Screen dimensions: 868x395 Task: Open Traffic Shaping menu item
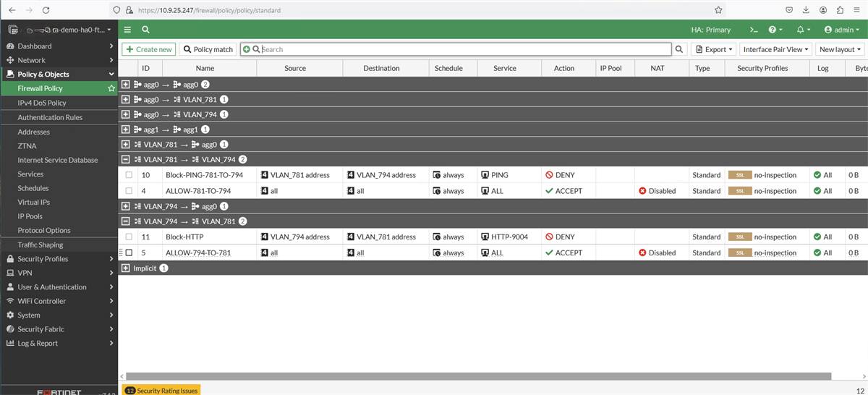point(41,245)
